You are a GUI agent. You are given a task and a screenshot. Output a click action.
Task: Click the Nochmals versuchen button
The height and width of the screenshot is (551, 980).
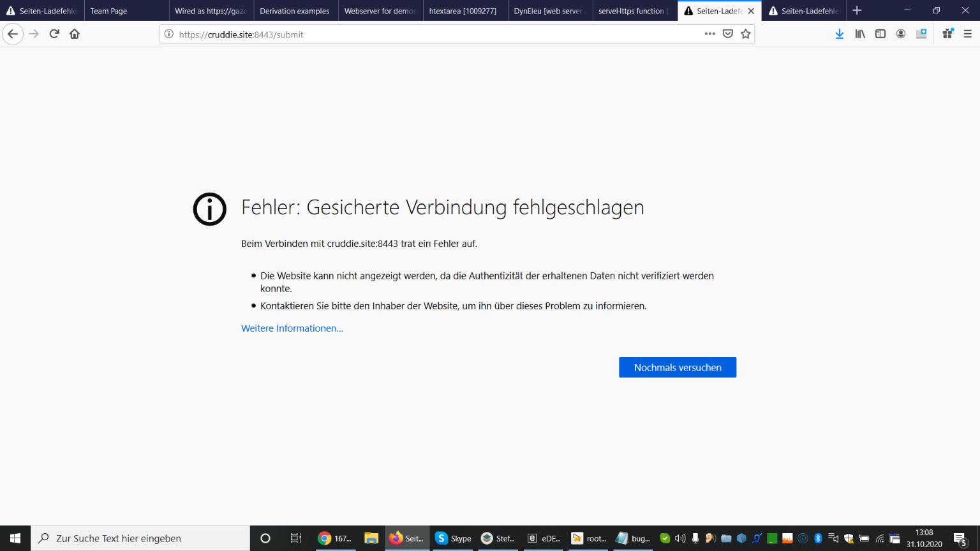(x=677, y=367)
